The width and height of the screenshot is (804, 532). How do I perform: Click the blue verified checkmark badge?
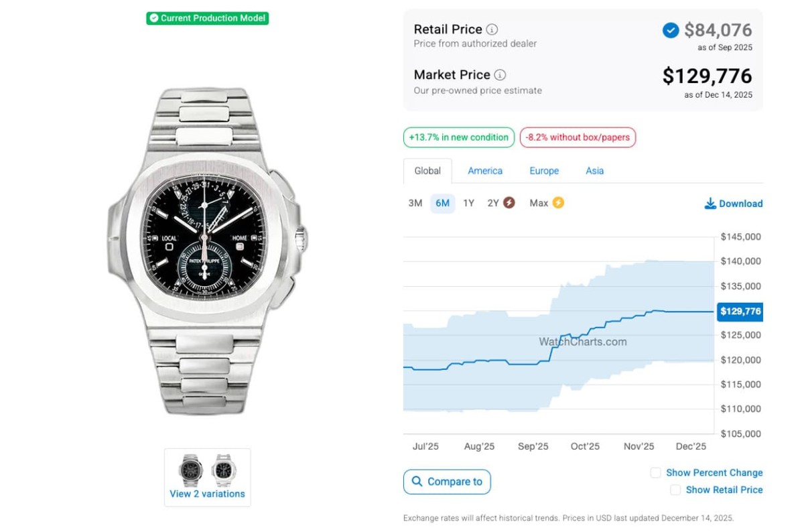670,30
